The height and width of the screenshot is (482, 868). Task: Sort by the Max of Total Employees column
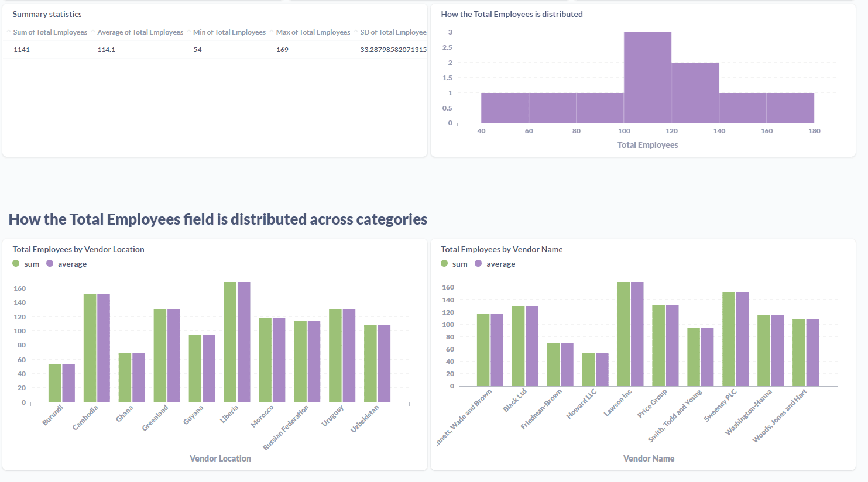pos(313,32)
